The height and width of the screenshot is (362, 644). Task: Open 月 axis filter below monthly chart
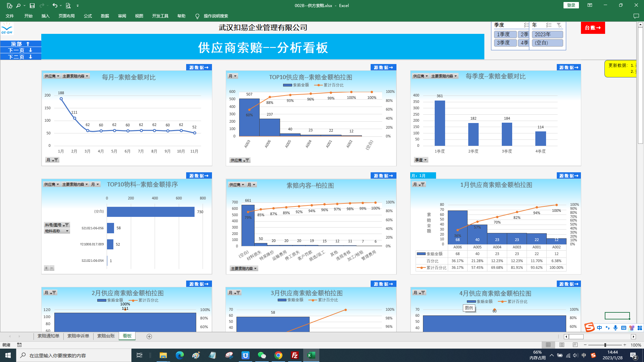(52, 160)
